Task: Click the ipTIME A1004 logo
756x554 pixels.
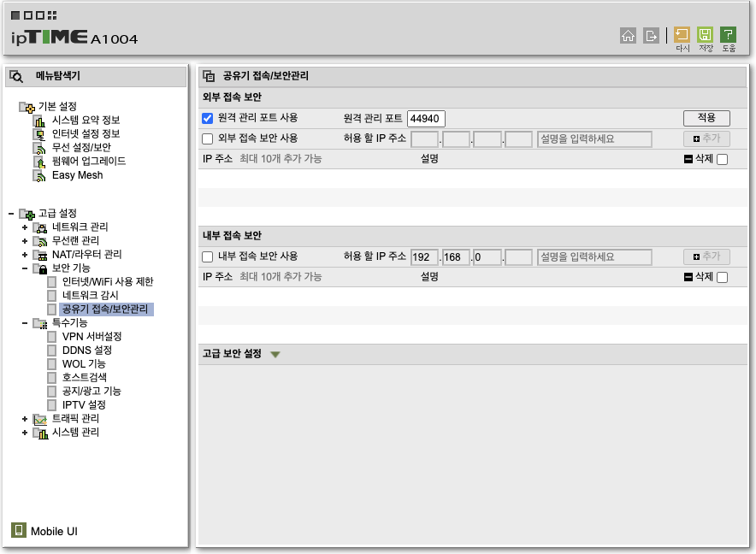Action: click(x=74, y=38)
